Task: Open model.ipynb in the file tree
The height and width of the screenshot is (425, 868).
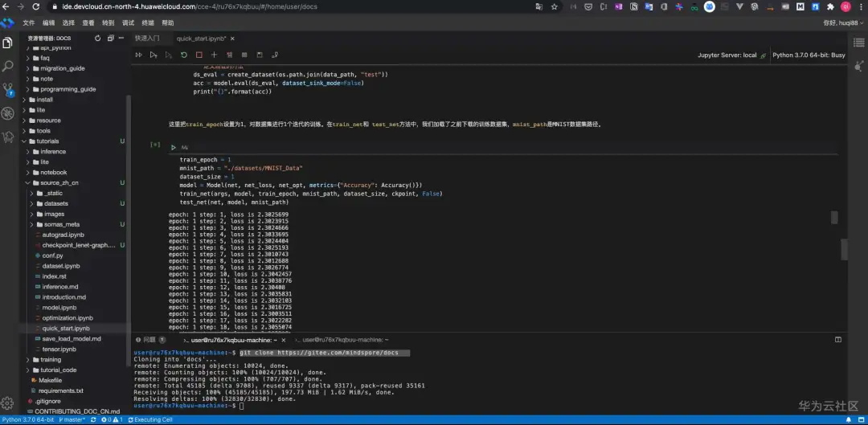Action: pyautogui.click(x=59, y=308)
